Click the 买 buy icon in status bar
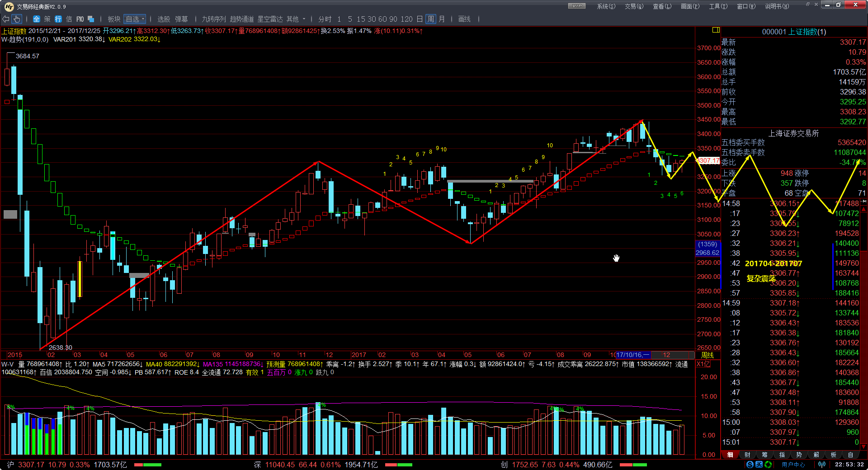Screen dimensions: 868x470 (x=759, y=465)
